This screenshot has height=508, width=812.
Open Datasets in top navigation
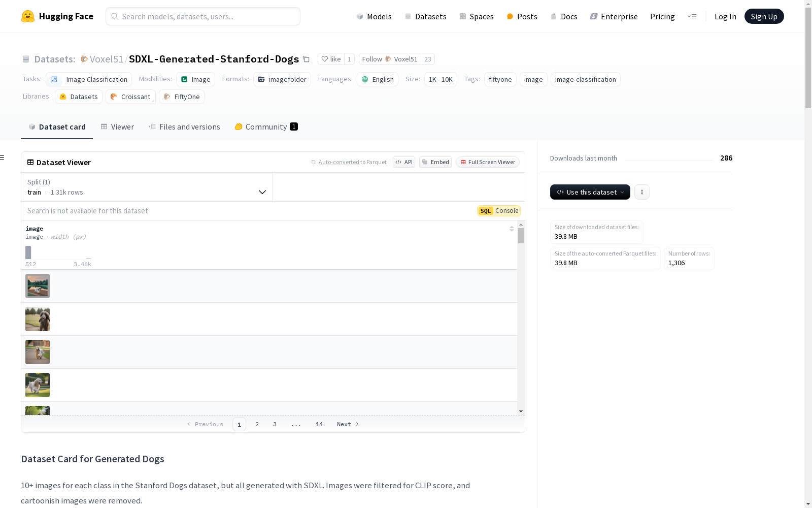click(x=425, y=16)
